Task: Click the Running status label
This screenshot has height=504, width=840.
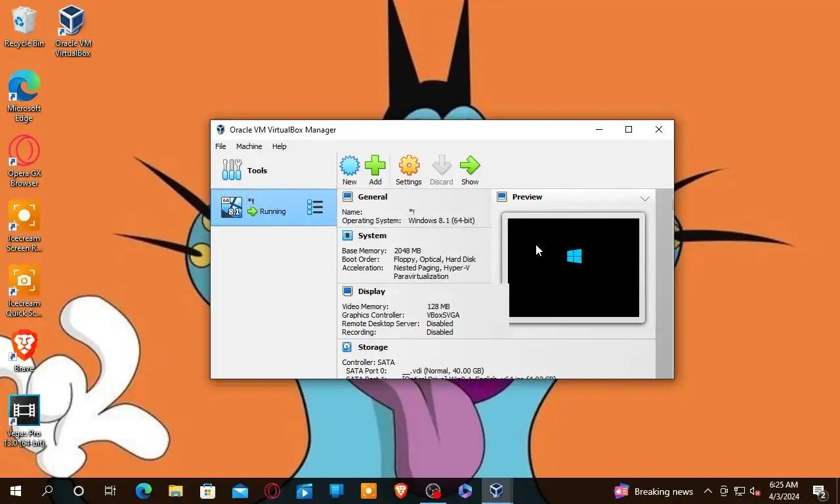Action: pos(272,211)
